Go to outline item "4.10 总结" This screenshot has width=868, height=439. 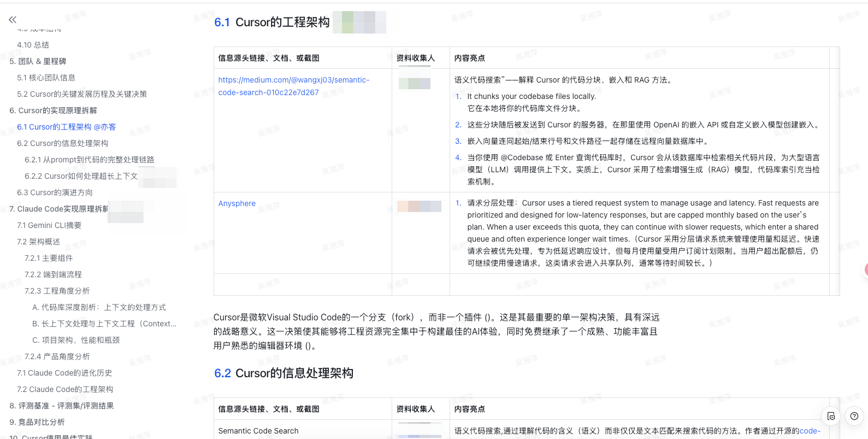[33, 45]
